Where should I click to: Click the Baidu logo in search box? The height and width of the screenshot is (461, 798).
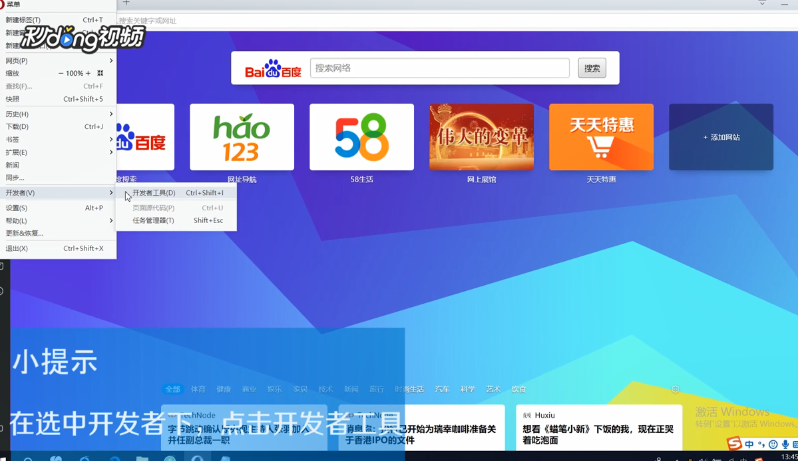pyautogui.click(x=273, y=68)
